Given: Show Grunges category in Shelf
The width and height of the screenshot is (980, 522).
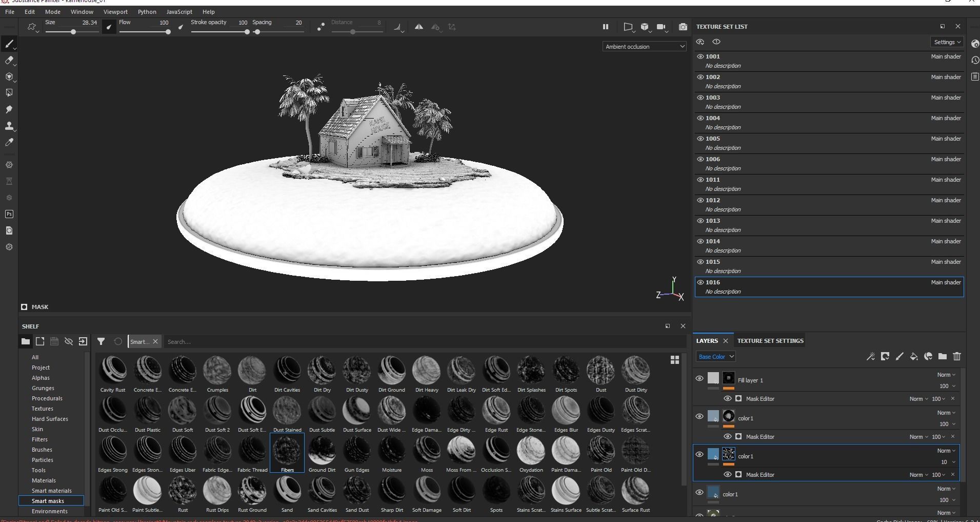Looking at the screenshot, I should [43, 388].
